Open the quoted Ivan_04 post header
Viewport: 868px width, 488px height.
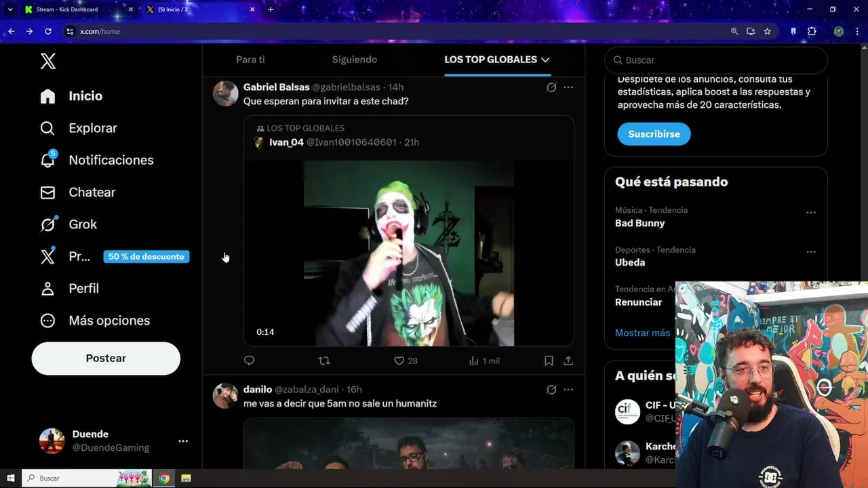pos(337,142)
